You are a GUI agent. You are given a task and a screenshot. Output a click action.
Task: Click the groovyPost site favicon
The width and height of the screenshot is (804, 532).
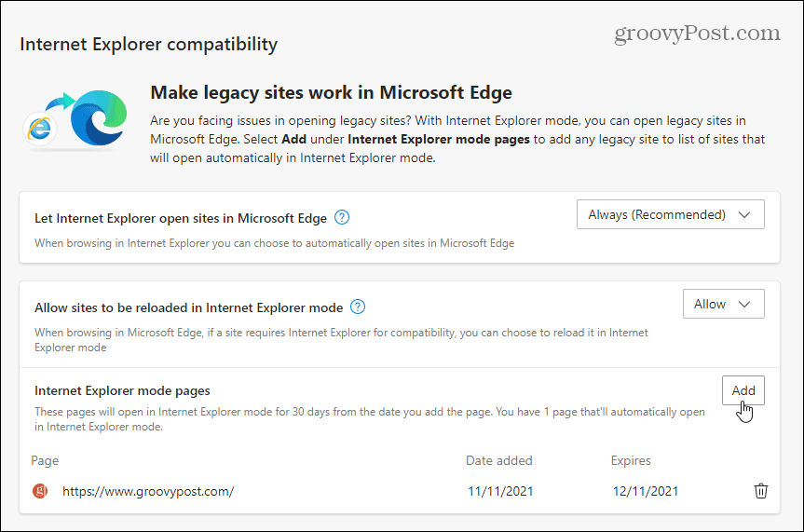click(x=40, y=491)
